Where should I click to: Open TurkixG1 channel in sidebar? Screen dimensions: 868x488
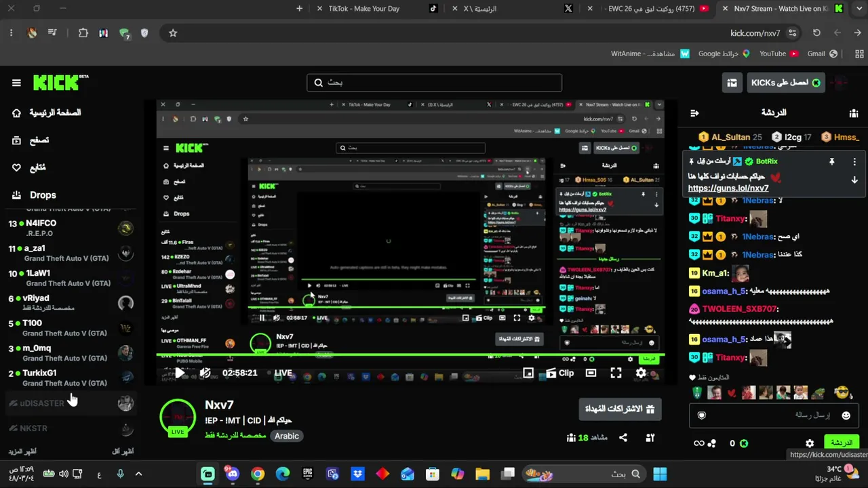[71, 378]
